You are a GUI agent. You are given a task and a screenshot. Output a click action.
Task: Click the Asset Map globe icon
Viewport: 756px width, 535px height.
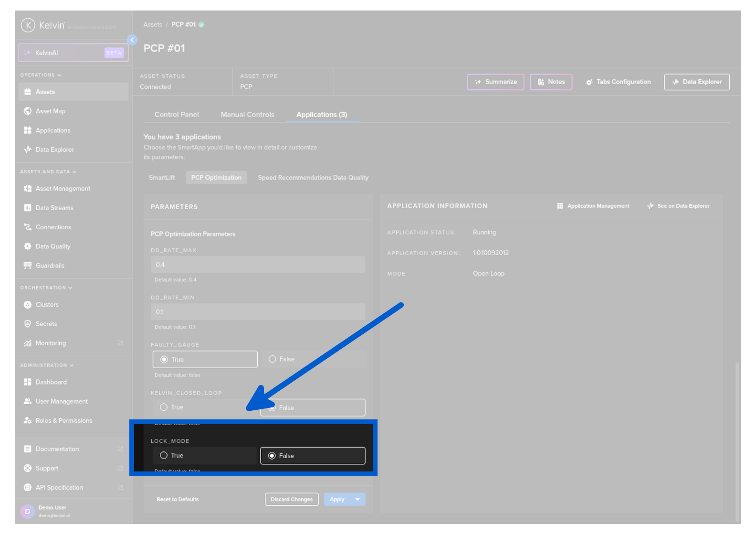[x=28, y=111]
